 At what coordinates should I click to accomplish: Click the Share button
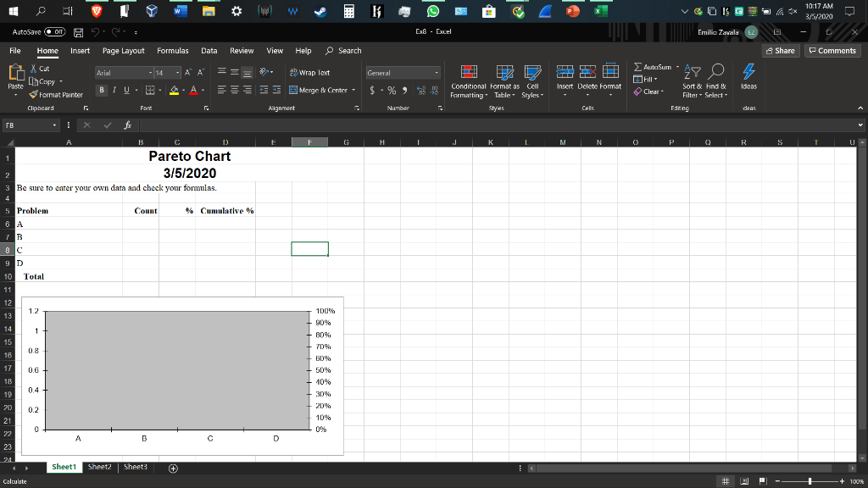pyautogui.click(x=780, y=50)
